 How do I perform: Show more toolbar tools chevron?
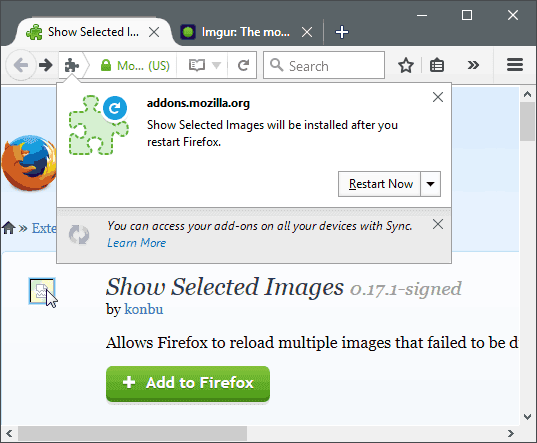473,65
